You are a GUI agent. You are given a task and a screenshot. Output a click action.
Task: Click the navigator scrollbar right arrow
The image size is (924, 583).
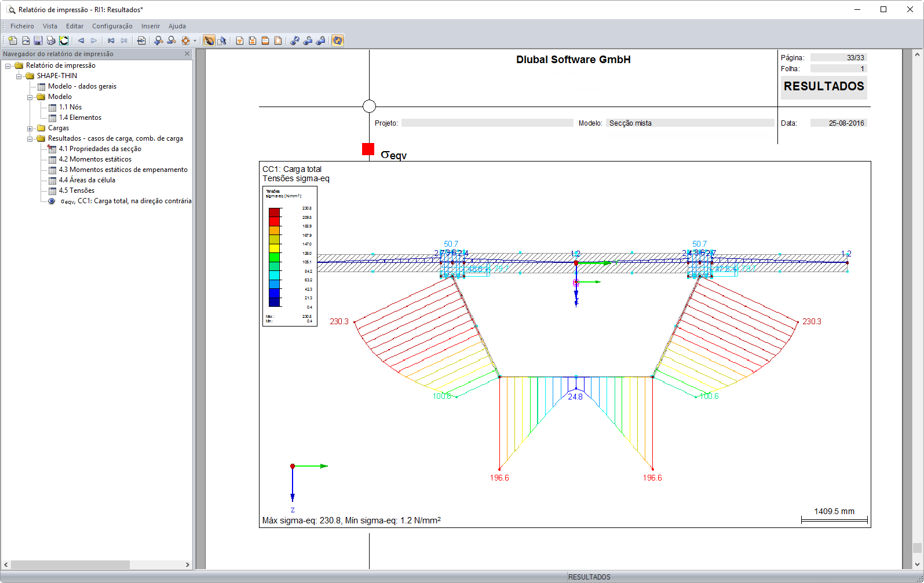point(188,564)
